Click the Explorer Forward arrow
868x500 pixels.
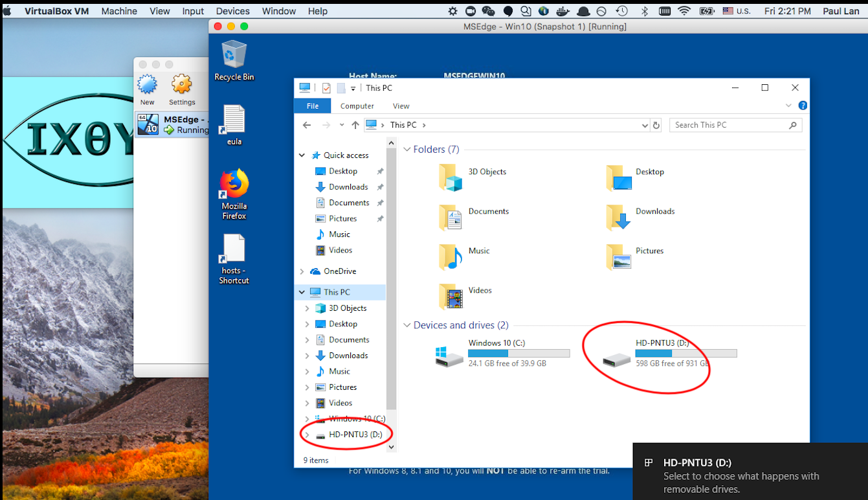[326, 125]
